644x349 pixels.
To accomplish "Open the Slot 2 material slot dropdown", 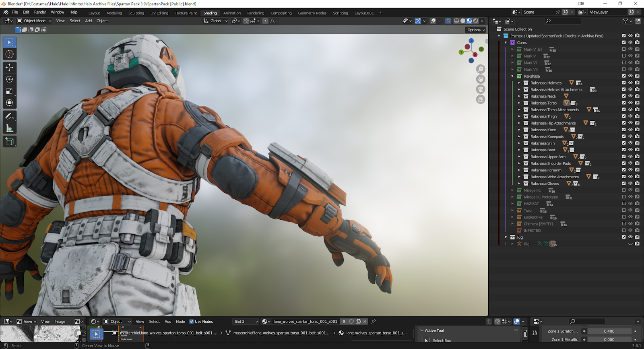I will pos(246,321).
